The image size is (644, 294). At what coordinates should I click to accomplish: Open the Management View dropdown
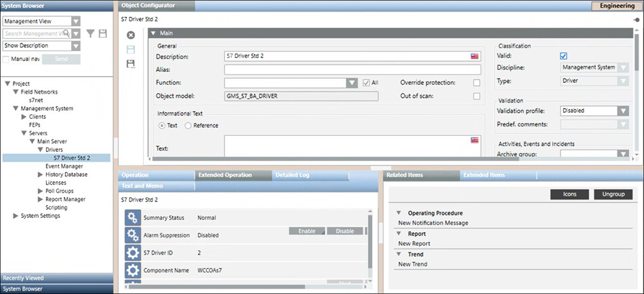coord(76,22)
